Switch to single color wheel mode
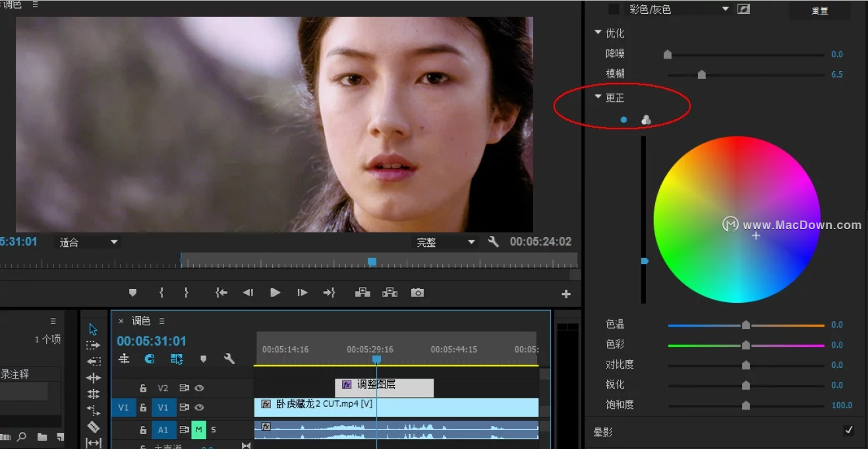This screenshot has height=449, width=868. click(623, 120)
